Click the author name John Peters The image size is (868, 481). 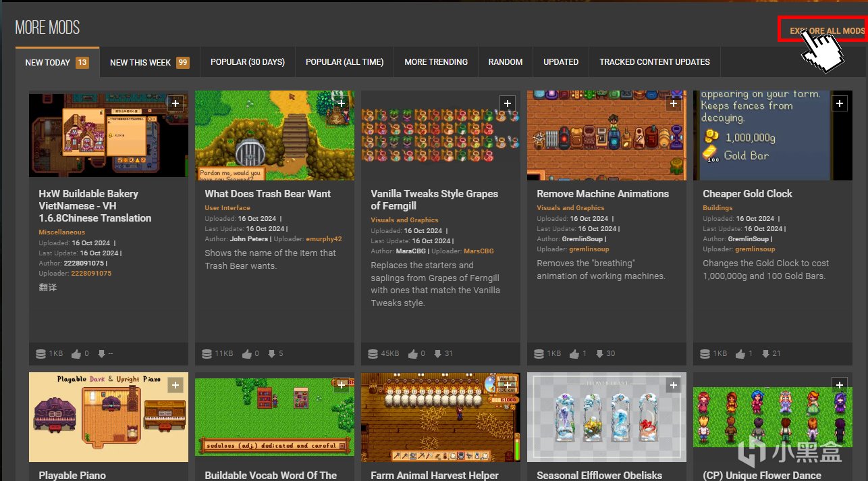pos(248,239)
